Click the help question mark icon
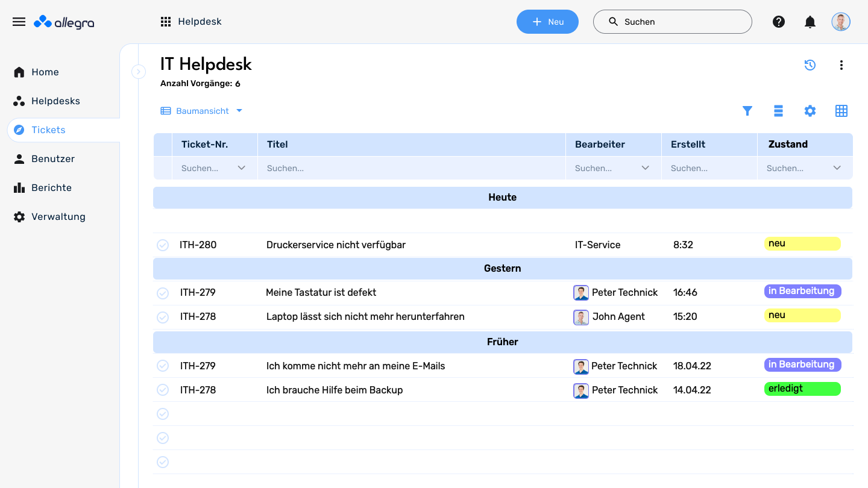The height and width of the screenshot is (488, 868). [x=779, y=22]
